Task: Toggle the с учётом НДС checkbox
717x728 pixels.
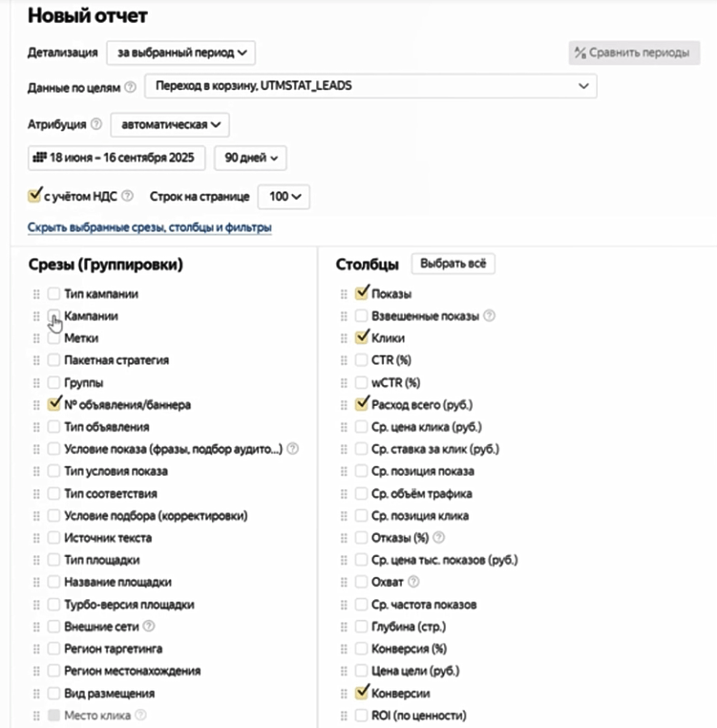Action: point(35,196)
